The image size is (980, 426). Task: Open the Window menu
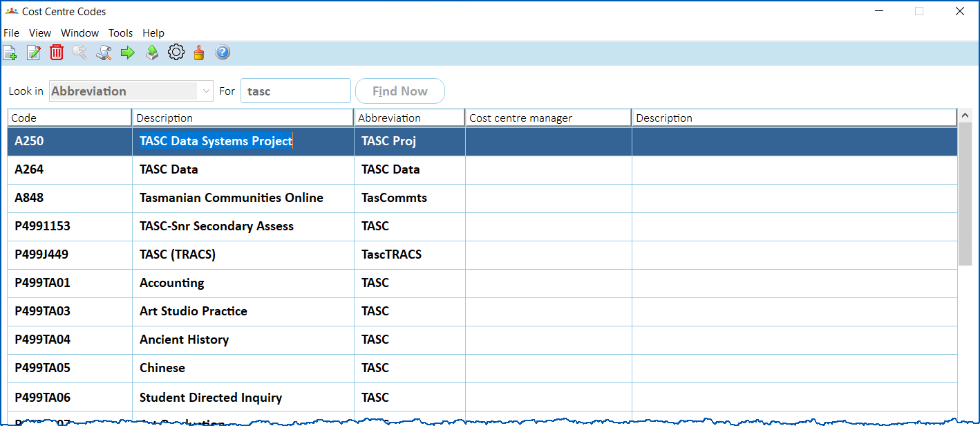click(80, 33)
